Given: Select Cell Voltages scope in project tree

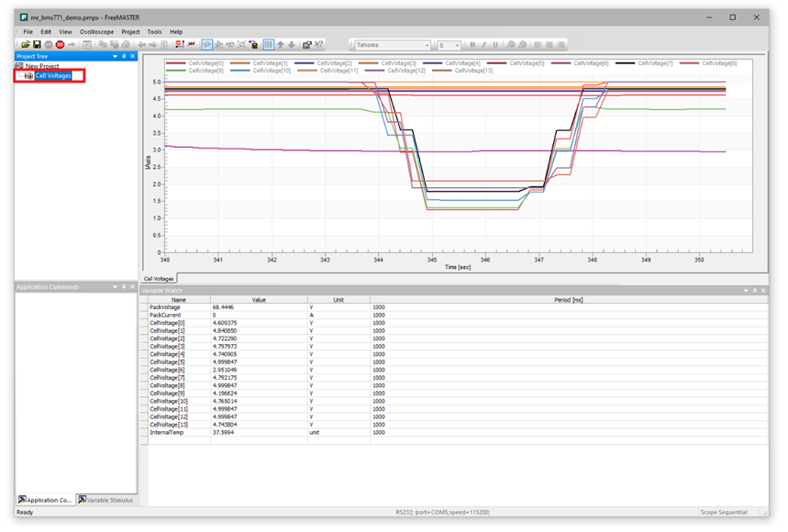Looking at the screenshot, I should click(x=53, y=75).
